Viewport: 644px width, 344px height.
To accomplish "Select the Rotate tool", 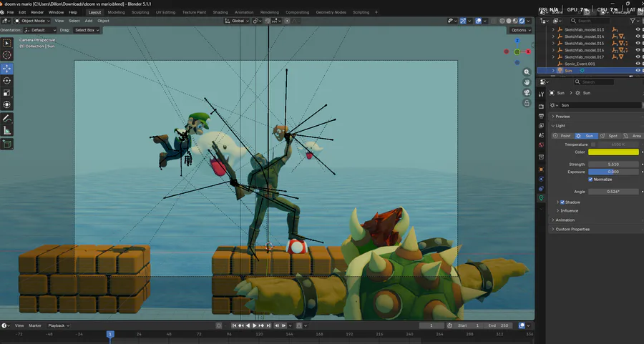I will pos(7,81).
